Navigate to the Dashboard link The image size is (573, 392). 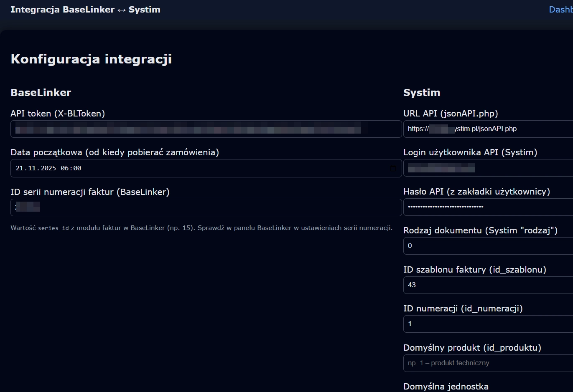(x=560, y=9)
